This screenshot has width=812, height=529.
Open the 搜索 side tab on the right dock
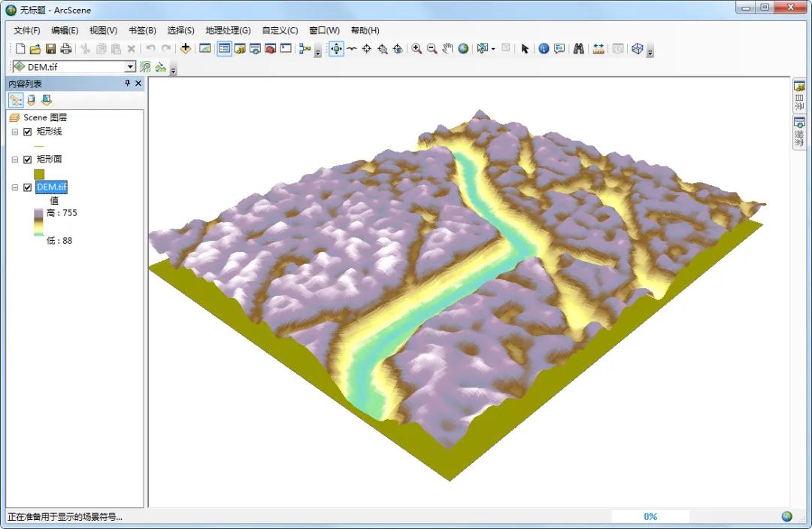[799, 132]
